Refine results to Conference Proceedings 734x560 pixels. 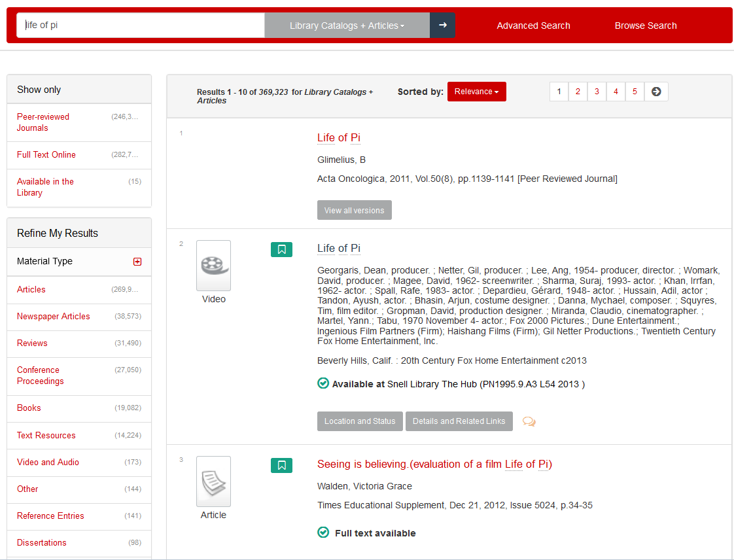pyautogui.click(x=41, y=376)
